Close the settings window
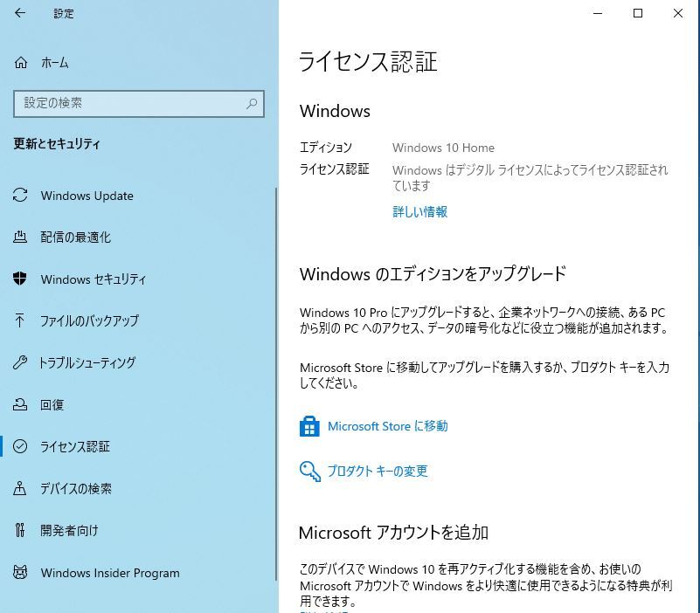Image resolution: width=700 pixels, height=613 pixels. tap(678, 13)
